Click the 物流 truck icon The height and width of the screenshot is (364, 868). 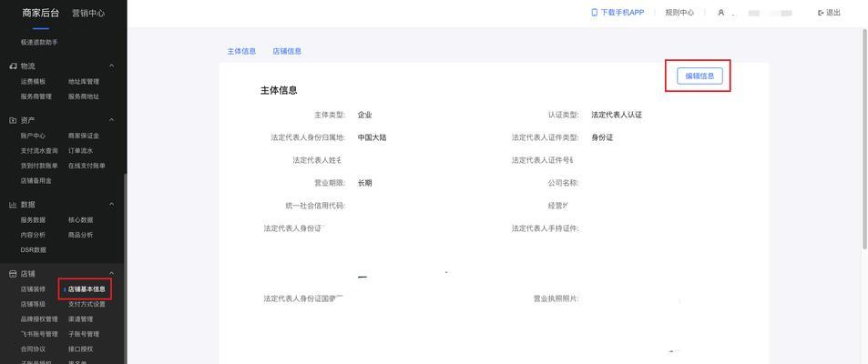click(14, 66)
